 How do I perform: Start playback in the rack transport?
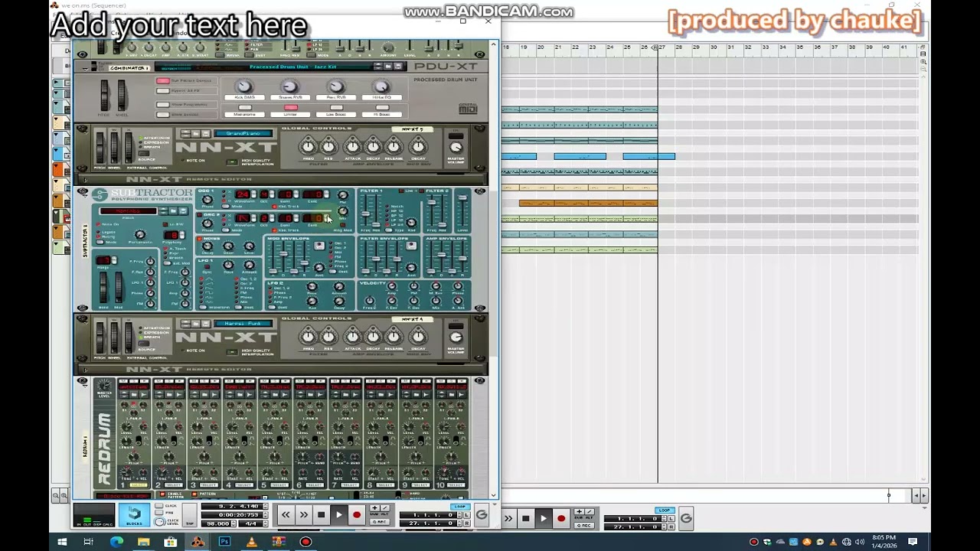pyautogui.click(x=339, y=514)
